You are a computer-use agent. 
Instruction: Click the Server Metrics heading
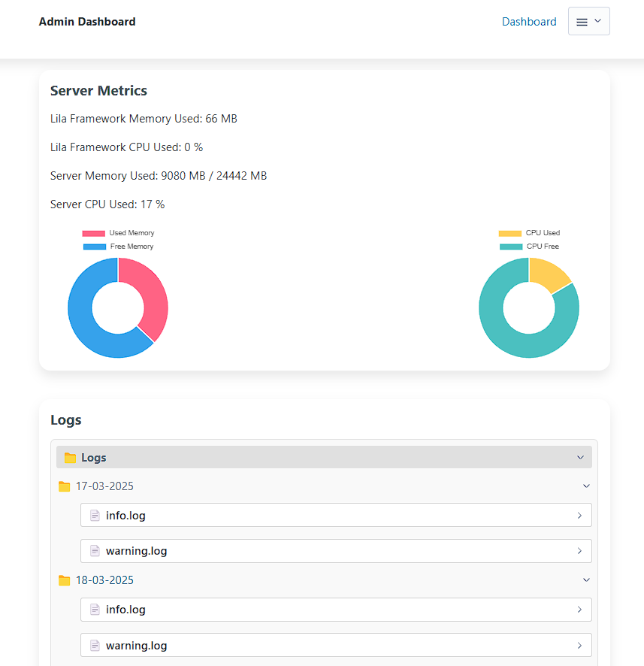click(x=98, y=90)
